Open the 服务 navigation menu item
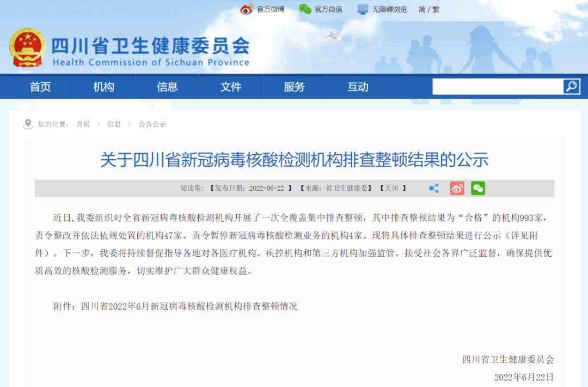 click(294, 87)
